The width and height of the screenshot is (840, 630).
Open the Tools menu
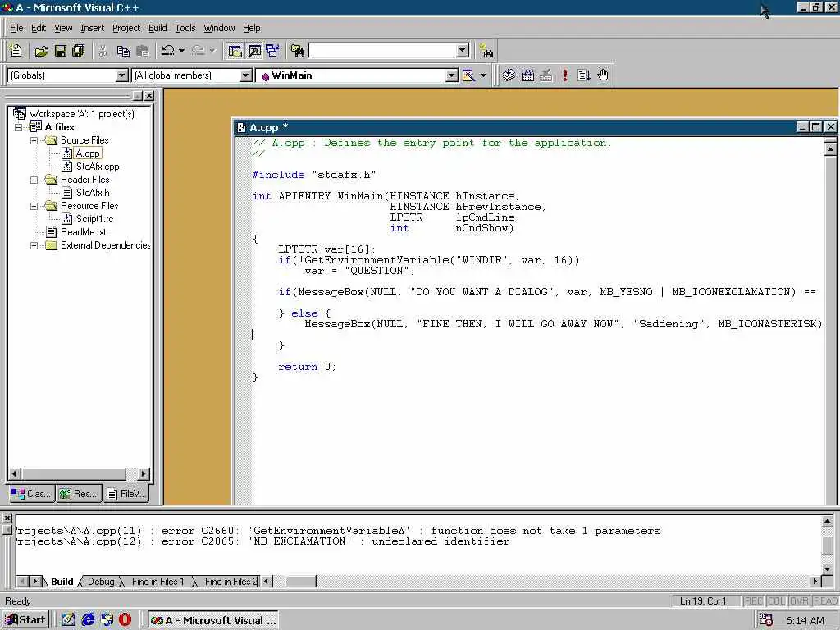coord(185,28)
